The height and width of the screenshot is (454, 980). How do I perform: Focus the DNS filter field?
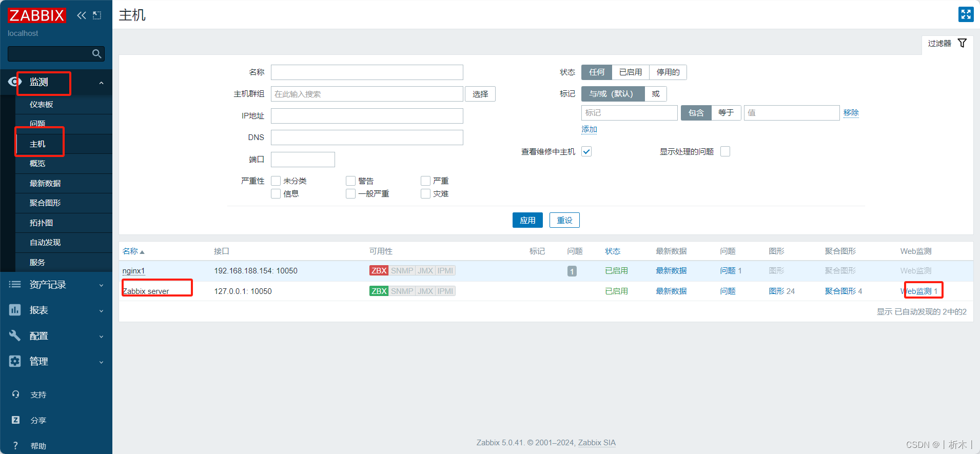point(367,137)
